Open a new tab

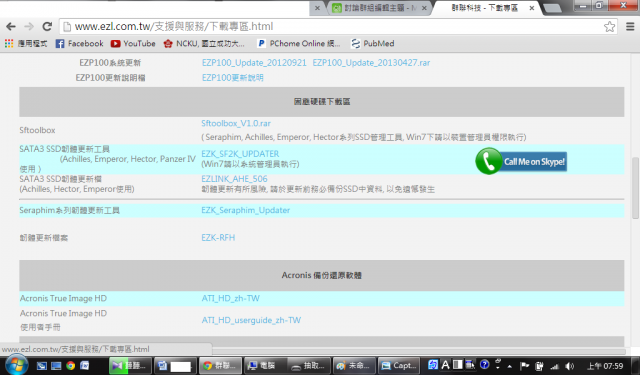(553, 8)
